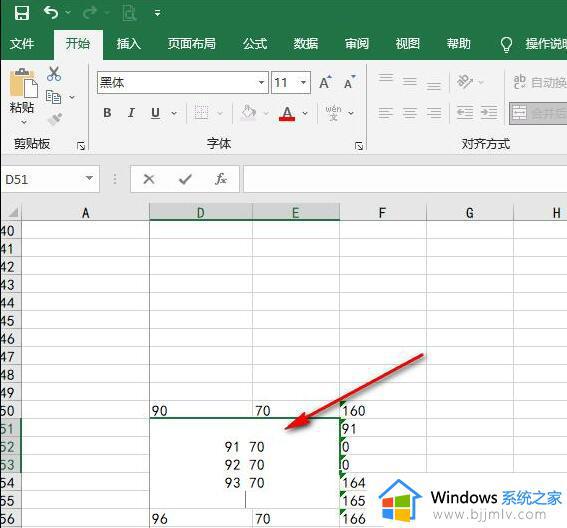The width and height of the screenshot is (567, 528).
Task: Click the Align Left icon
Action: coord(386,113)
